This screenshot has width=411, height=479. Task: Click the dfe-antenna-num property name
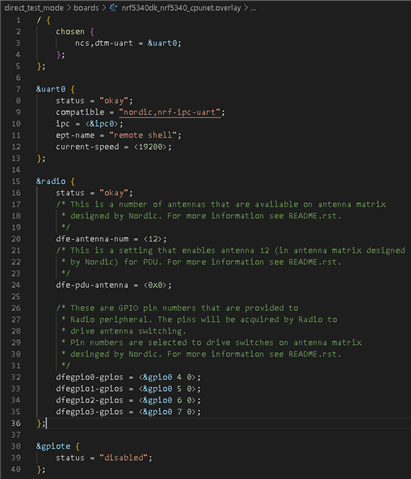pyautogui.click(x=92, y=239)
